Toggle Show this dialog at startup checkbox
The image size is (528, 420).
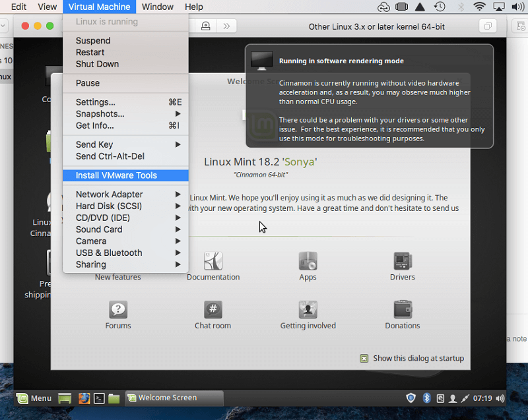[x=364, y=359]
